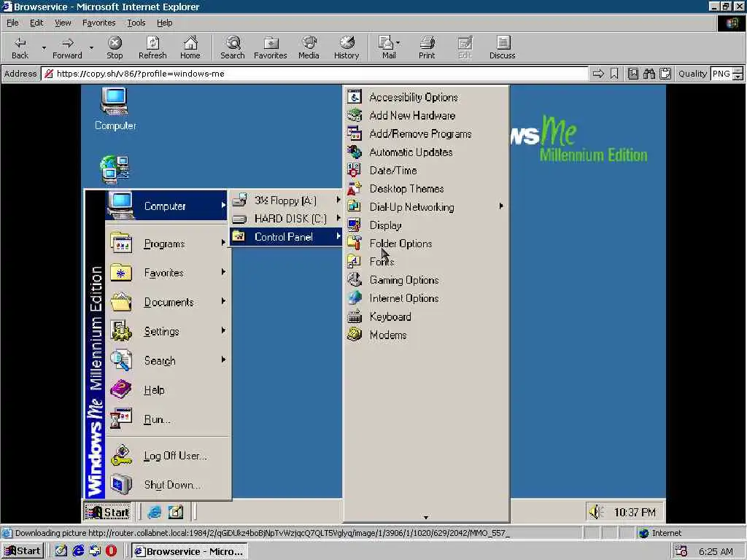
Task: Show more Control Panel items via bottom arrow
Action: 426,517
